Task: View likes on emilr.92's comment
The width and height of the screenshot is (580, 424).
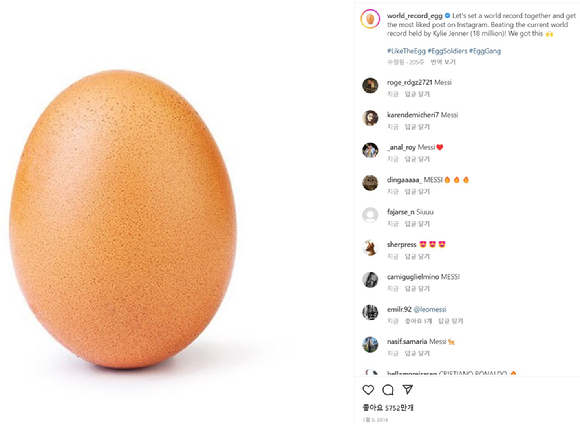Action: click(x=418, y=321)
